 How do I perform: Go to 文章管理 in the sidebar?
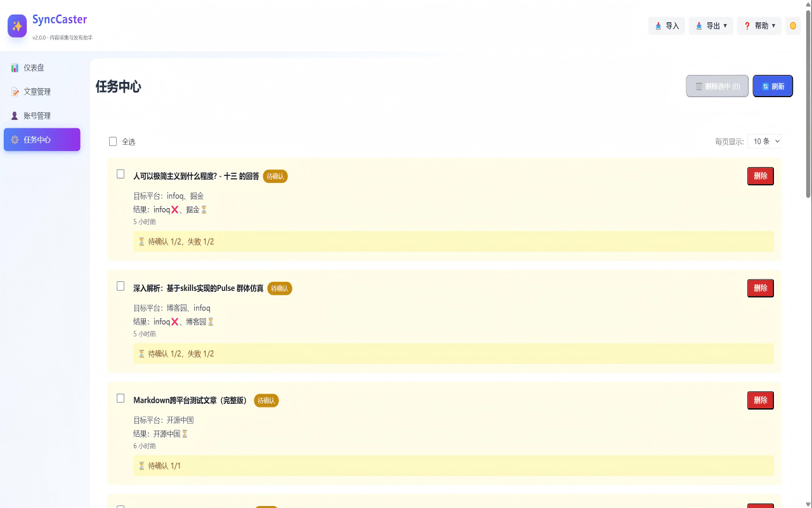[37, 92]
